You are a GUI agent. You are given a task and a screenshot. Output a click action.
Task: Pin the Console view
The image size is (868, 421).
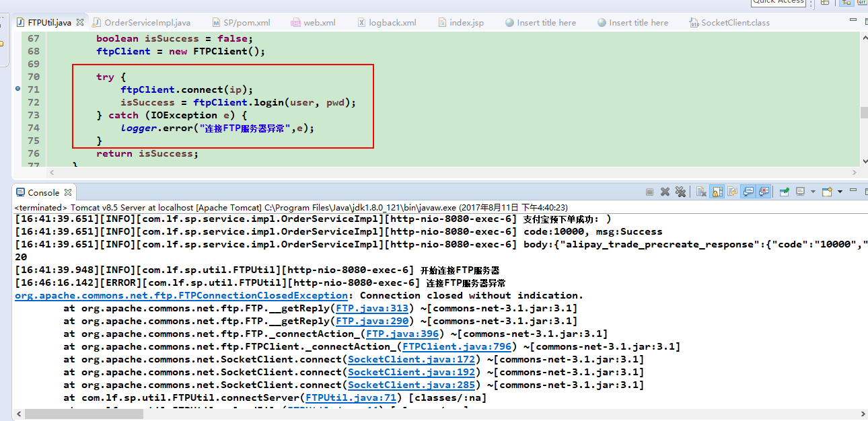[x=785, y=192]
